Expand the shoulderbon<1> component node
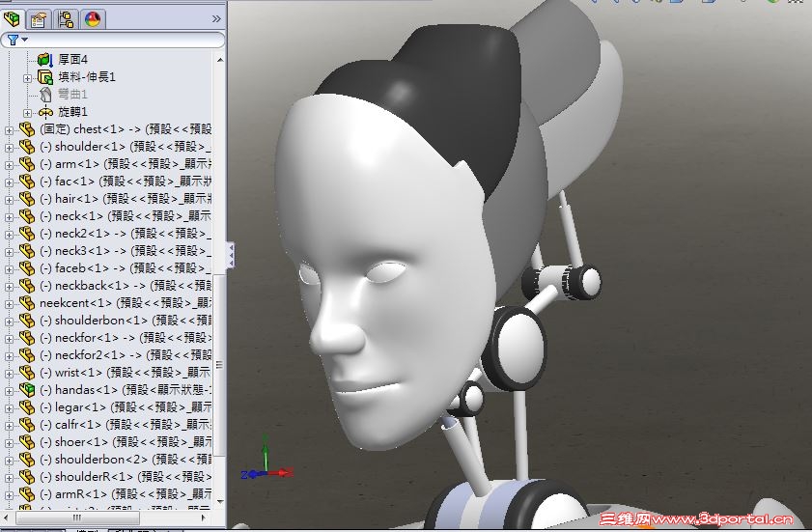 point(9,322)
